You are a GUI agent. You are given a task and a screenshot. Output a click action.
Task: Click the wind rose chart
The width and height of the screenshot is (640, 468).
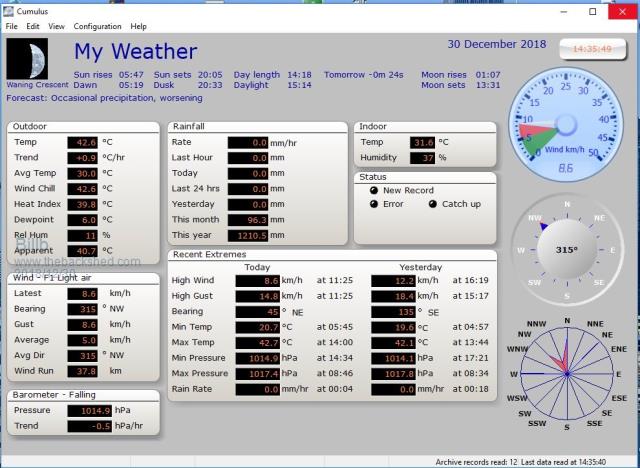click(567, 375)
